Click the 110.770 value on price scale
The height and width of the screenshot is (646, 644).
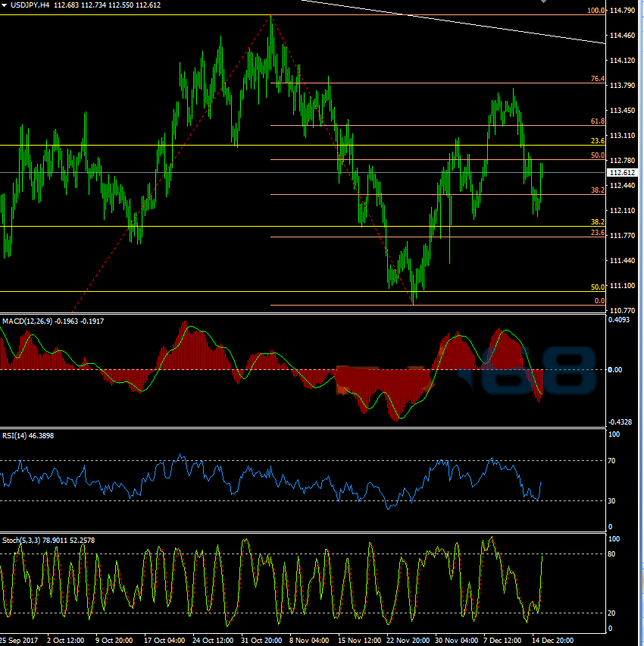point(622,311)
